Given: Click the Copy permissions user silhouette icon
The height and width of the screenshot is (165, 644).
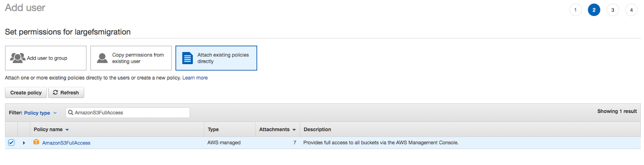Looking at the screenshot, I should [103, 58].
